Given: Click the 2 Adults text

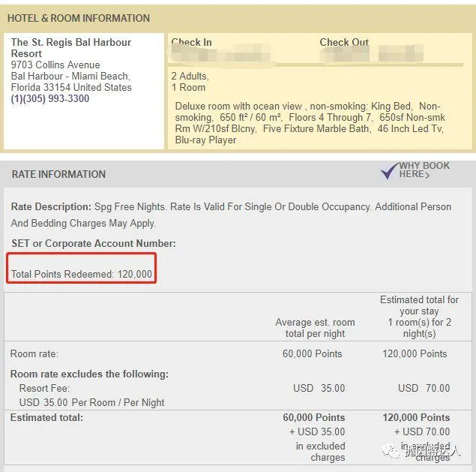Looking at the screenshot, I should [x=190, y=76].
